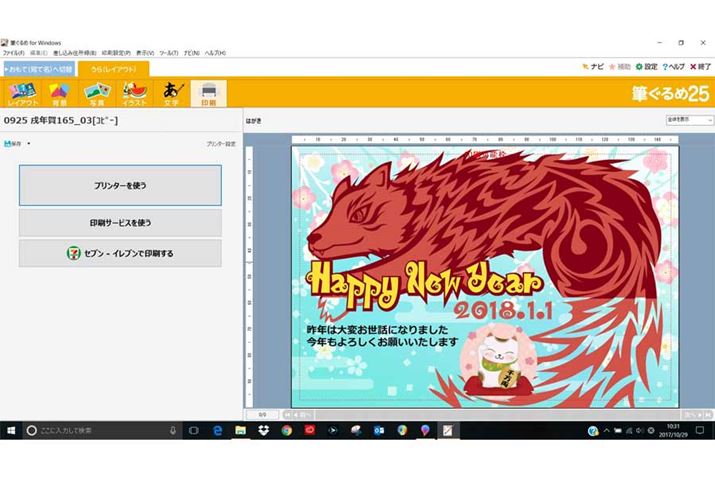Viewport: 715px width, 477px height.
Task: Open the Windows Start menu
Action: [11, 430]
